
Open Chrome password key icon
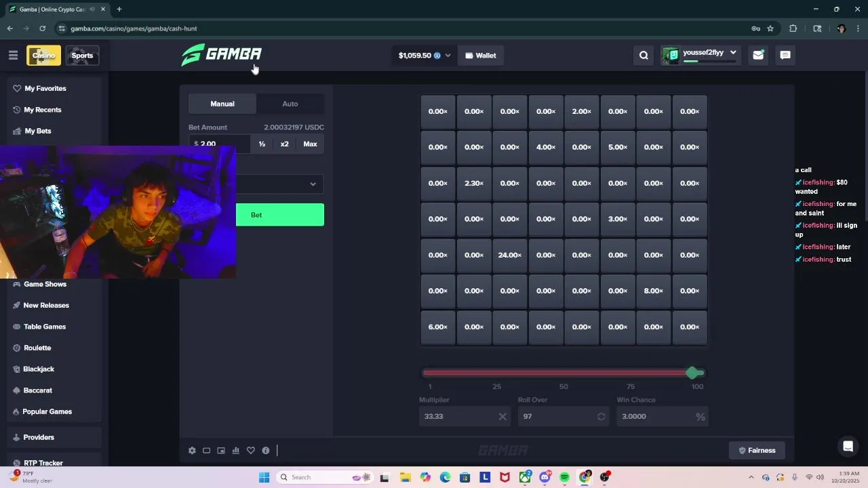pyautogui.click(x=755, y=28)
